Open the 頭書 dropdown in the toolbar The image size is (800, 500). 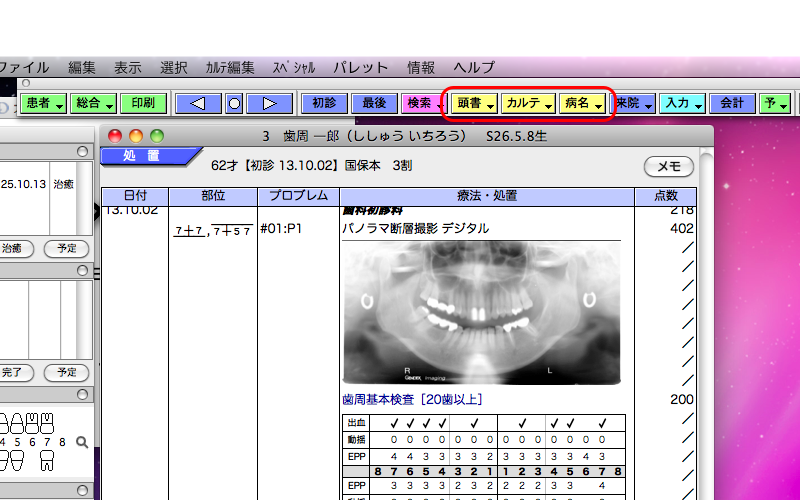(x=474, y=103)
